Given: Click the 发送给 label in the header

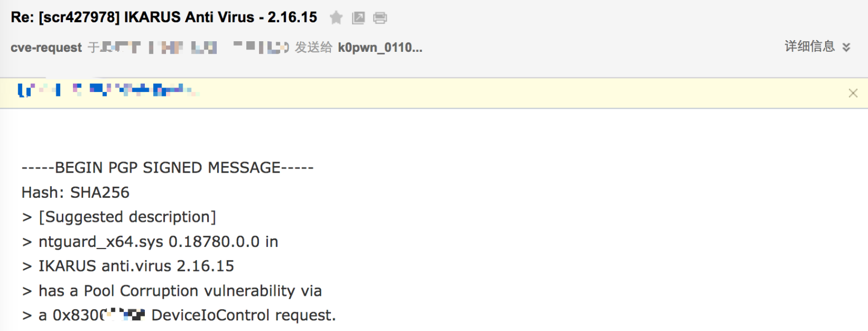Looking at the screenshot, I should pyautogui.click(x=314, y=48).
